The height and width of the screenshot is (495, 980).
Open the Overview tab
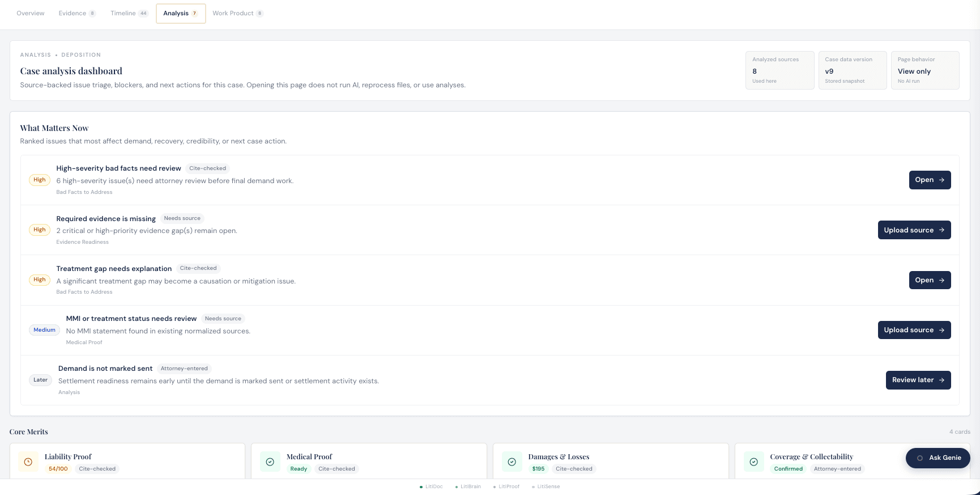[x=31, y=13]
